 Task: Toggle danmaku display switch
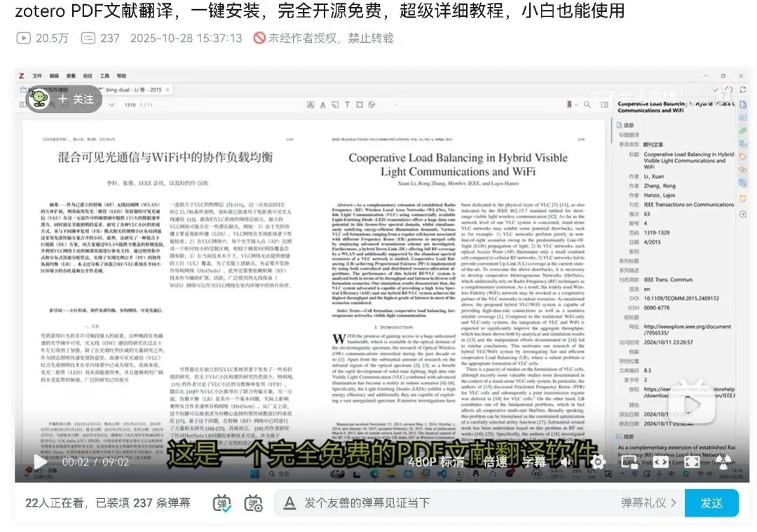(x=222, y=503)
